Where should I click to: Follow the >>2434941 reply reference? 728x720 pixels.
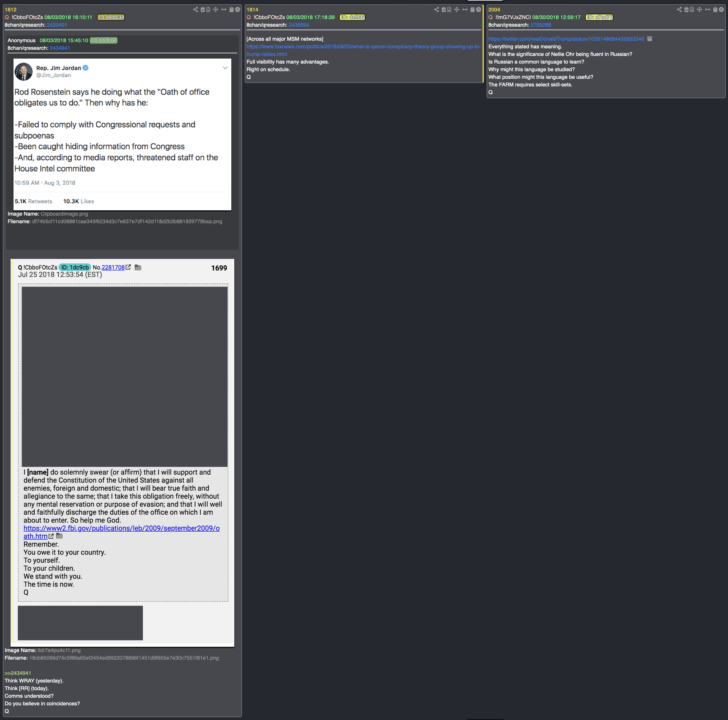point(18,673)
